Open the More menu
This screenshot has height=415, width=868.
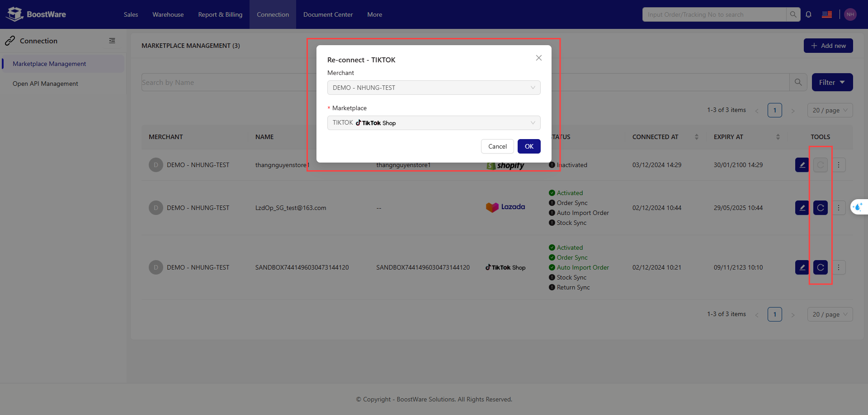(x=375, y=14)
